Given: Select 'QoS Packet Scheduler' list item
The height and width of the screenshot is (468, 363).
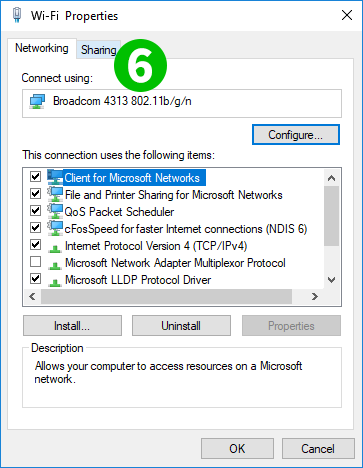Looking at the screenshot, I should pos(119,212).
